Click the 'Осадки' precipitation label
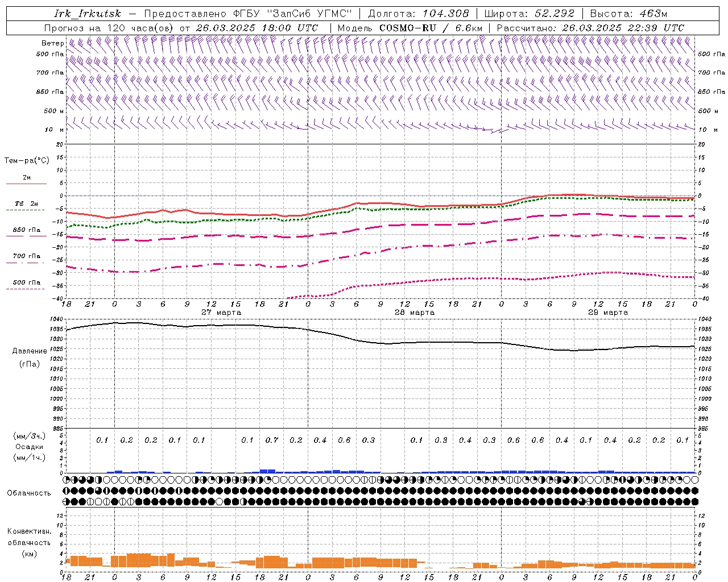 coord(30,447)
